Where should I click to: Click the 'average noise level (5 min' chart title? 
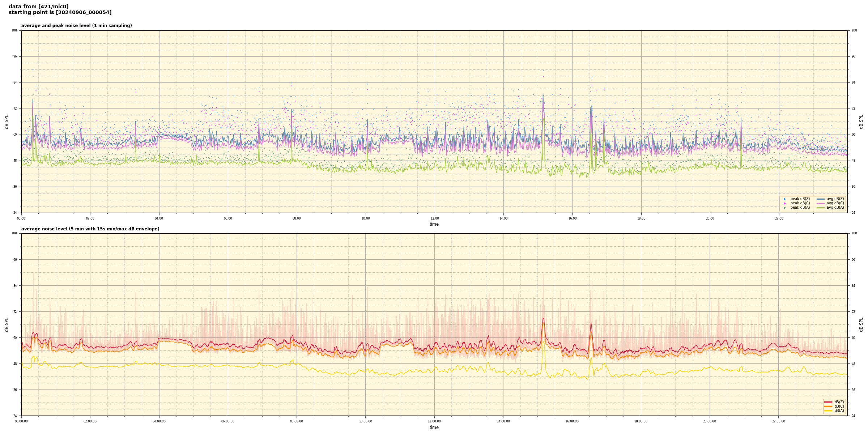coord(90,229)
